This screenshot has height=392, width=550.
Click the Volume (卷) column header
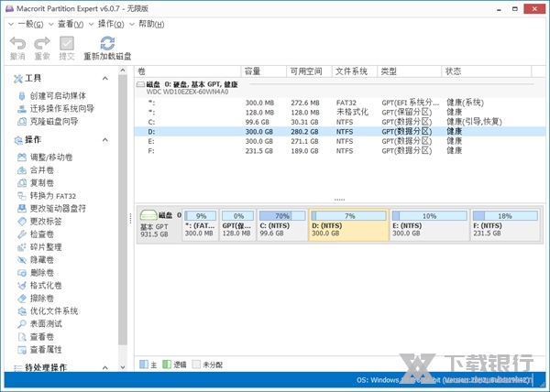pos(188,71)
